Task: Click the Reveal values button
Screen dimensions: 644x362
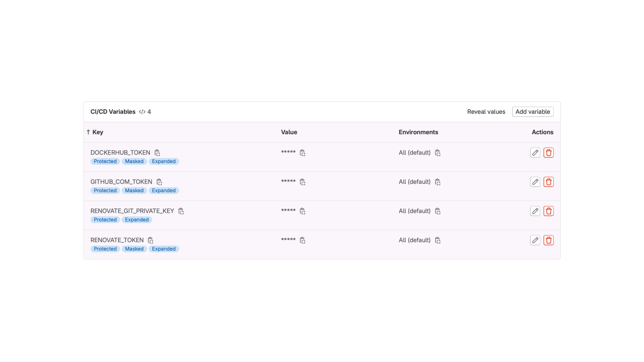Action: coord(486,112)
